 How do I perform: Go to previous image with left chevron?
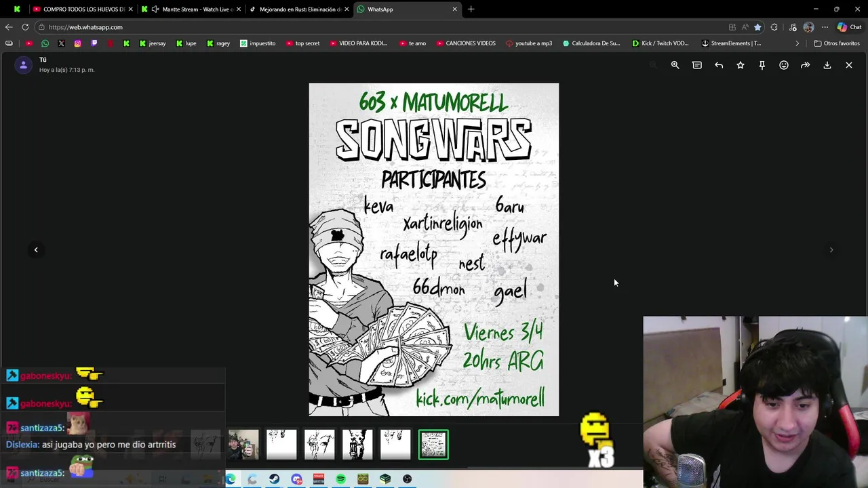36,249
